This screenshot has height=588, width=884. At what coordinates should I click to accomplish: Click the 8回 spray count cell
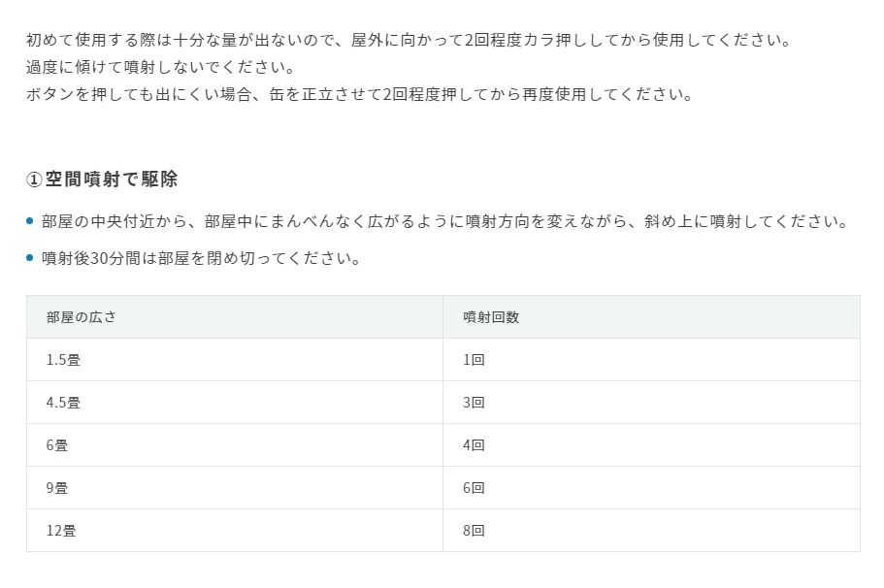click(x=652, y=531)
